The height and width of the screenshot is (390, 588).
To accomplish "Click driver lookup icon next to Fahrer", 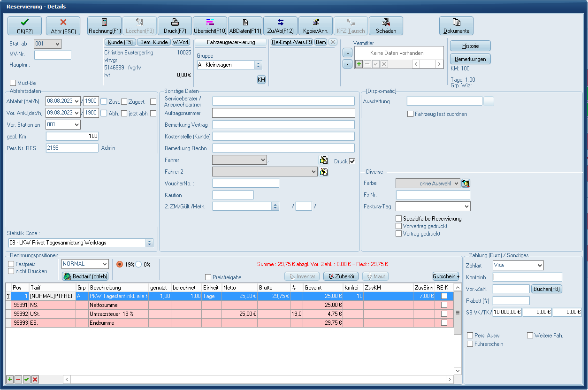I will point(323,160).
